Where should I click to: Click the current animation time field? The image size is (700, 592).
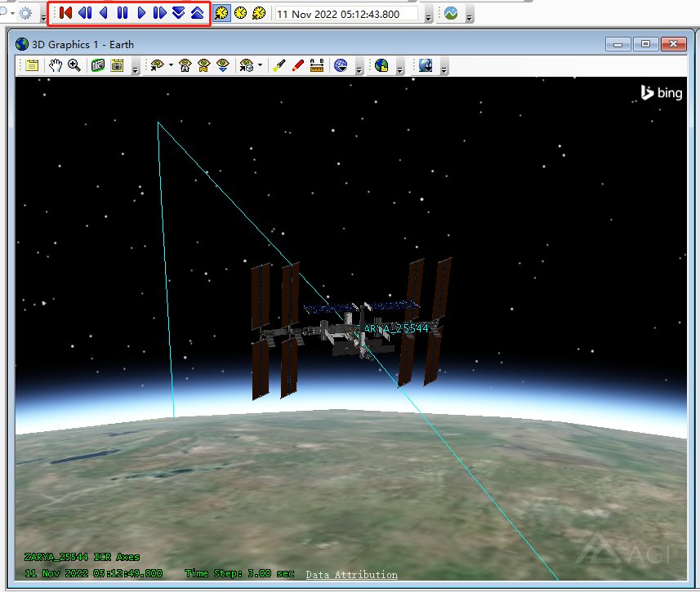345,14
